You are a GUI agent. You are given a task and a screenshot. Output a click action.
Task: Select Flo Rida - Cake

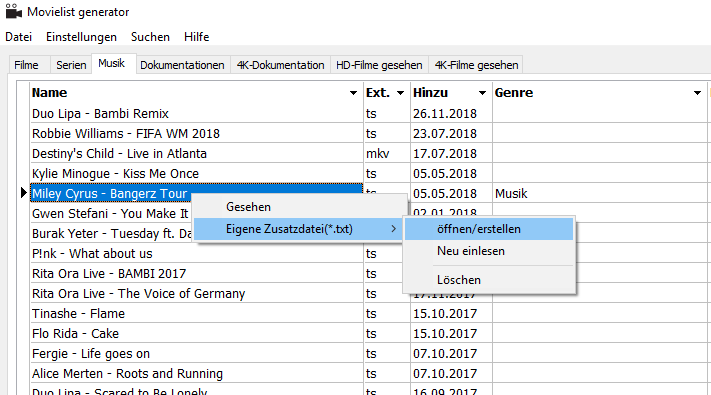(x=197, y=333)
